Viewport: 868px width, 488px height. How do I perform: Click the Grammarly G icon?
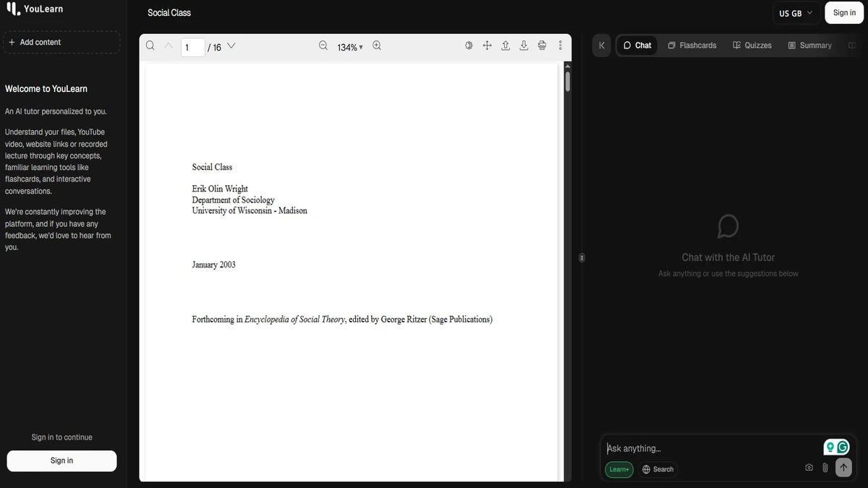pyautogui.click(x=843, y=448)
